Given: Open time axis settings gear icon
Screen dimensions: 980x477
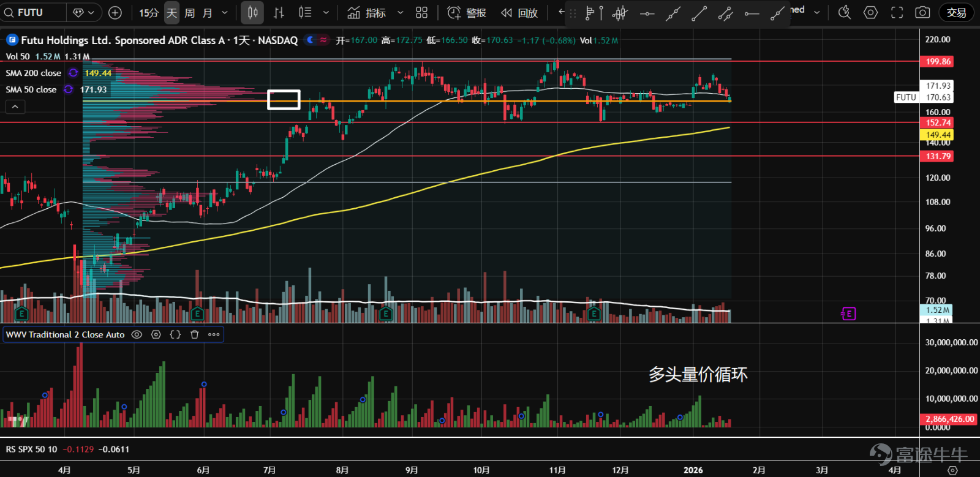Looking at the screenshot, I should pyautogui.click(x=952, y=470).
